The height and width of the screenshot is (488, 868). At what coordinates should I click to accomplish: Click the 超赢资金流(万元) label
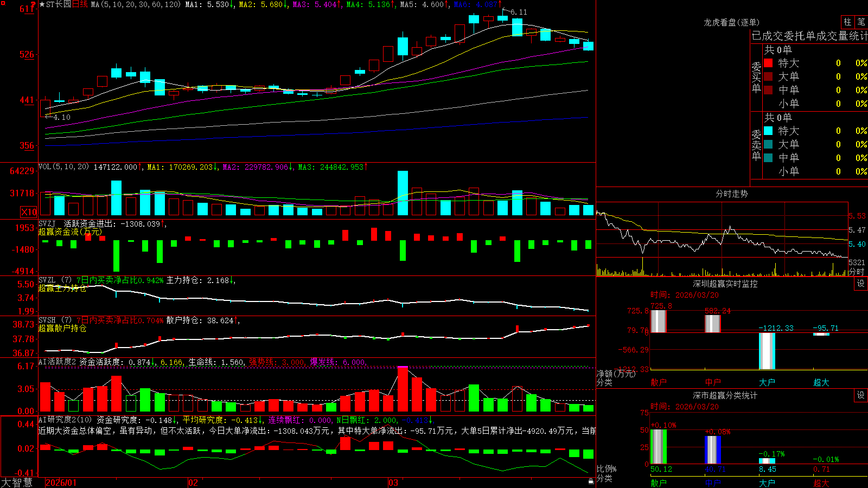click(x=70, y=232)
